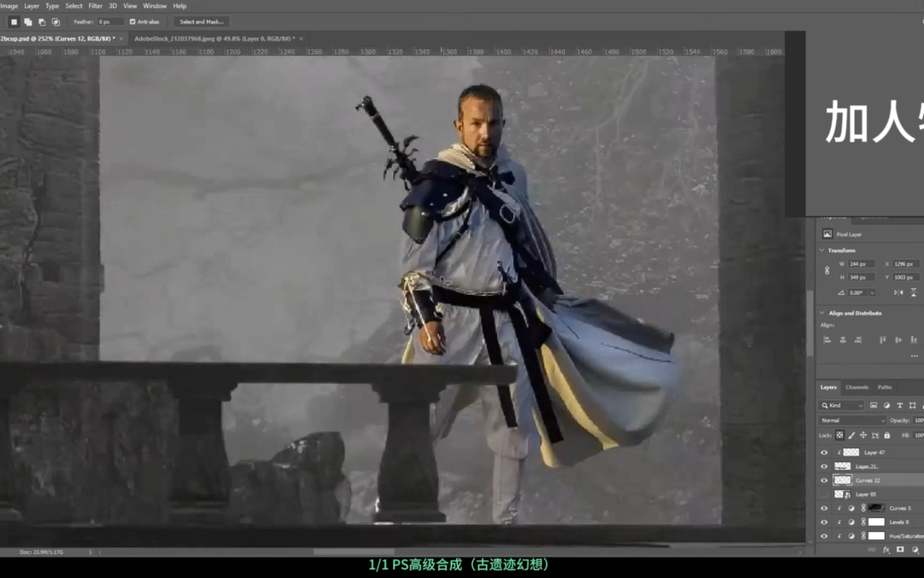924x578 pixels.
Task: Switch to the Channels tab
Action: point(857,387)
